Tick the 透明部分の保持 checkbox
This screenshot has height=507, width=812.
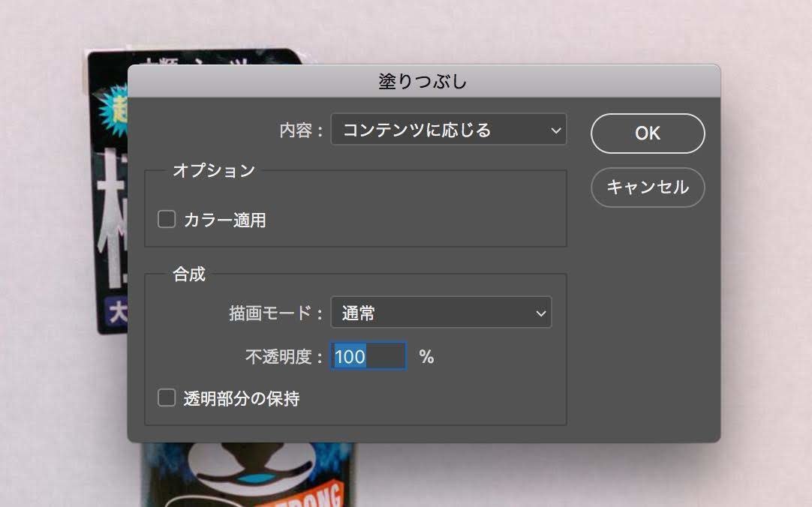167,397
